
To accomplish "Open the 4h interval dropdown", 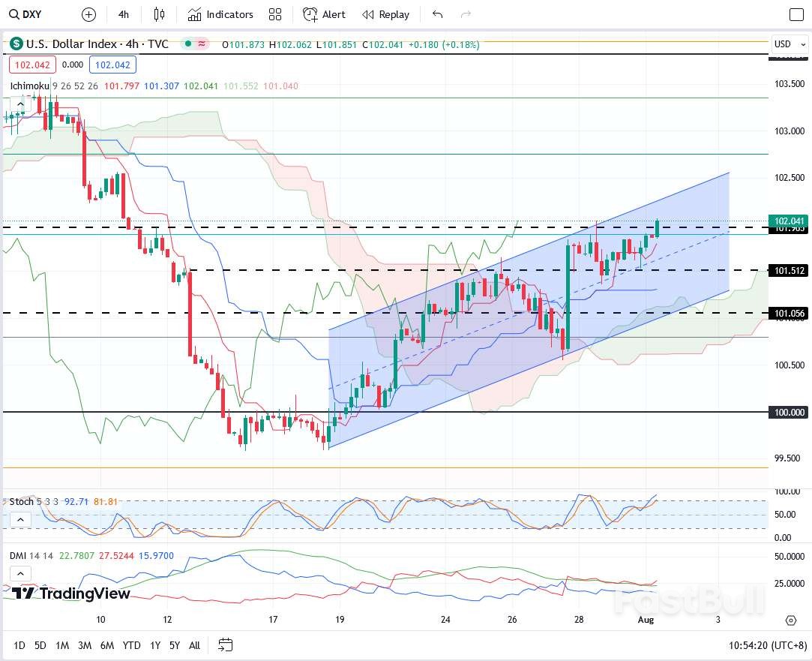I will [x=124, y=14].
